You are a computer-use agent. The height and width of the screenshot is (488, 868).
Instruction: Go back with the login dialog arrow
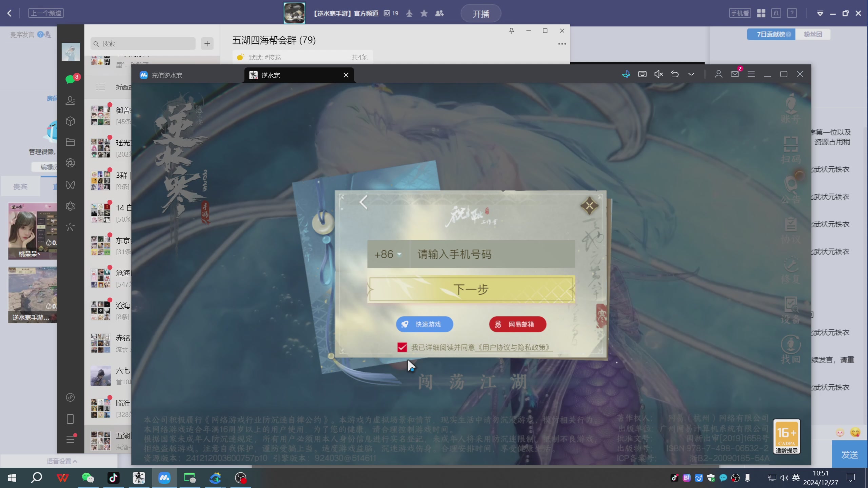(363, 203)
